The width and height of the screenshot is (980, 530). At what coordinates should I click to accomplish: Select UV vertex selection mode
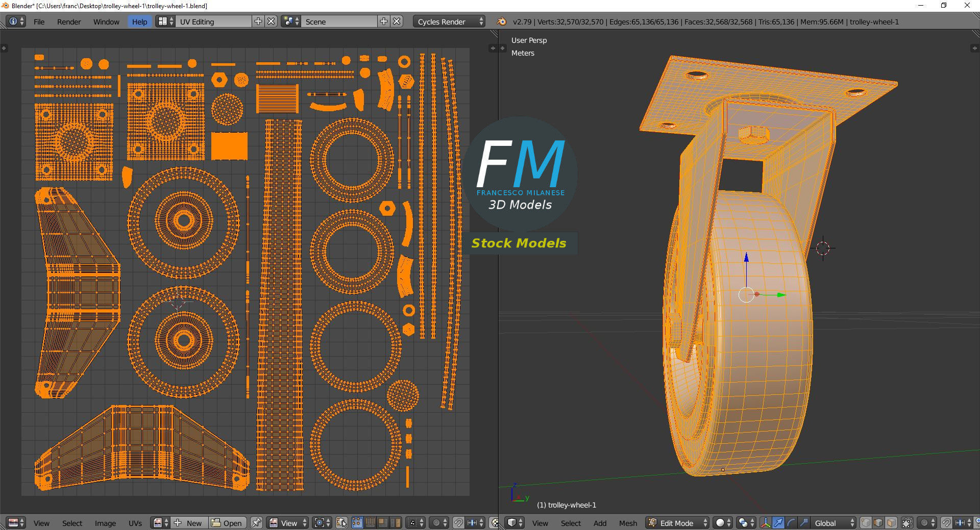click(x=357, y=523)
